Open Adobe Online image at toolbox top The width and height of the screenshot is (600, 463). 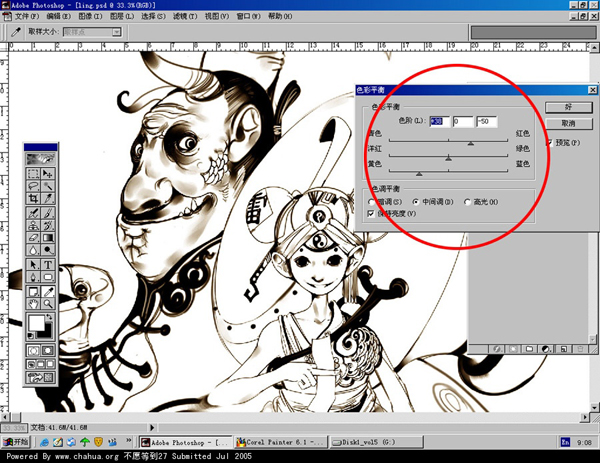(41, 158)
